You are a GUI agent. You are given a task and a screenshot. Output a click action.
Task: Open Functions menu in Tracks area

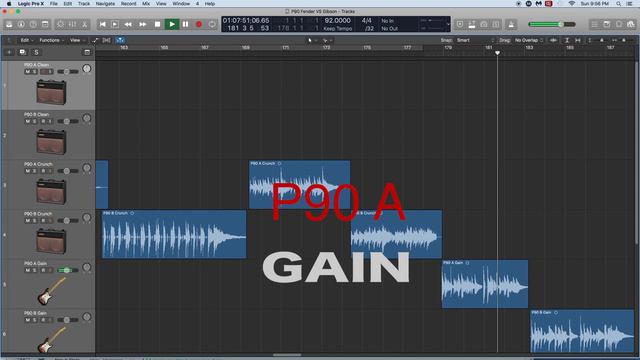[51, 40]
